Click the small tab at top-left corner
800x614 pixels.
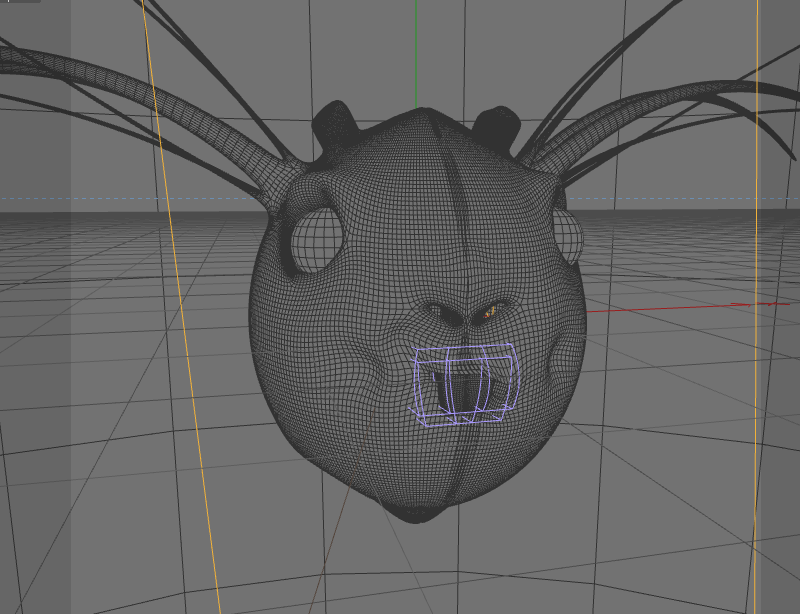click(20, 2)
